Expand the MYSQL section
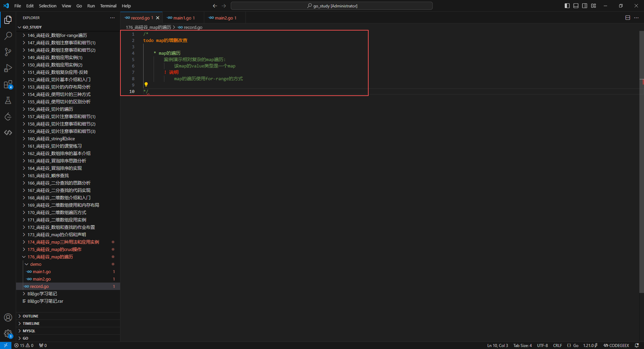 68,331
